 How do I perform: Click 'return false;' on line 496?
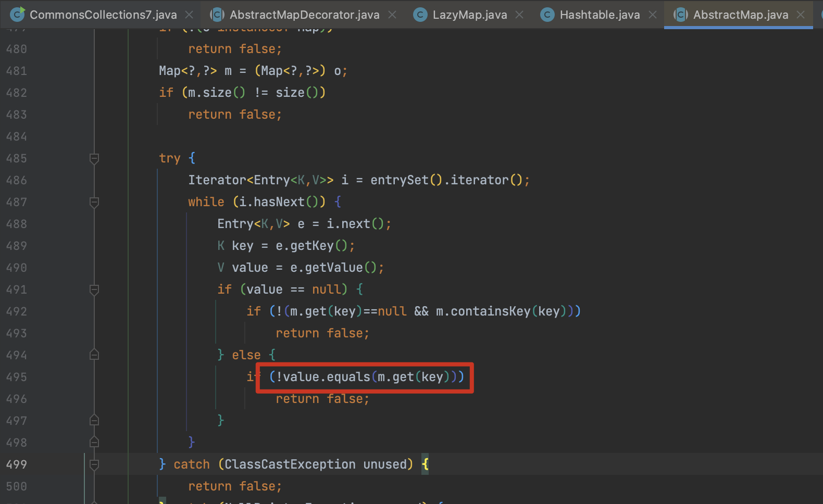point(322,399)
